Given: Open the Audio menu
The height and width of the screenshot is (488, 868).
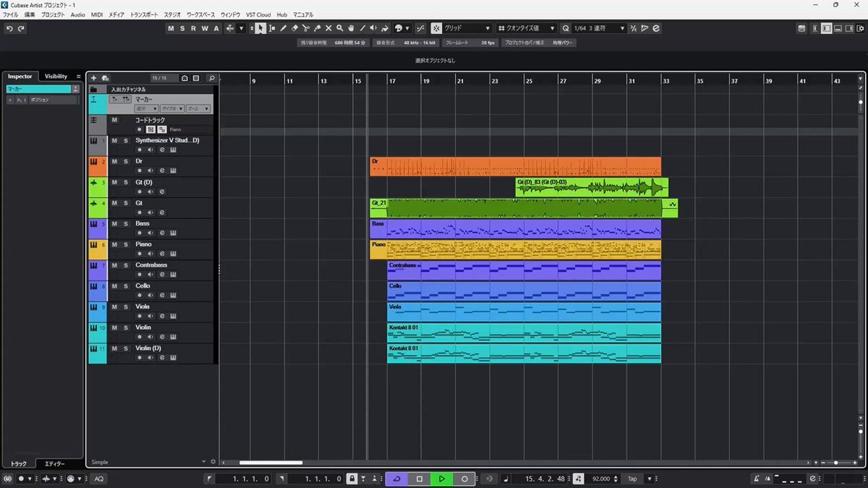Looking at the screenshot, I should pyautogui.click(x=77, y=14).
